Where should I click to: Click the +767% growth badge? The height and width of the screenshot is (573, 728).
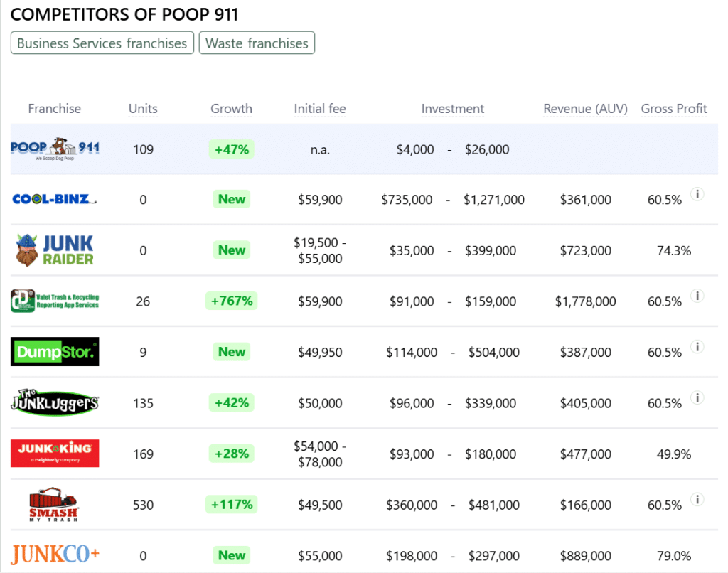[231, 301]
